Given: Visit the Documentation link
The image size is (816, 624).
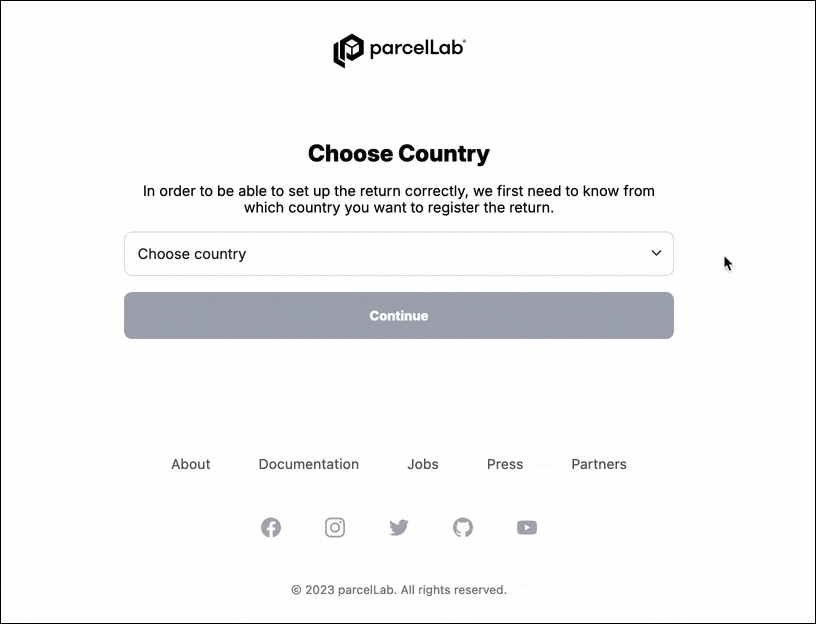Looking at the screenshot, I should [308, 464].
